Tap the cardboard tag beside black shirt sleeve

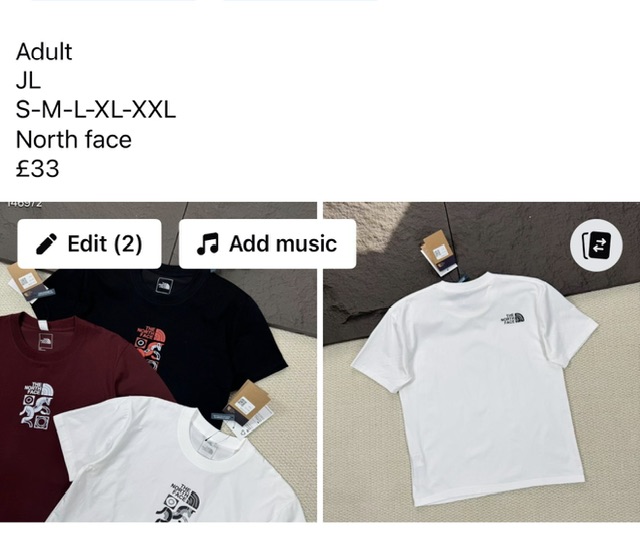tap(249, 404)
